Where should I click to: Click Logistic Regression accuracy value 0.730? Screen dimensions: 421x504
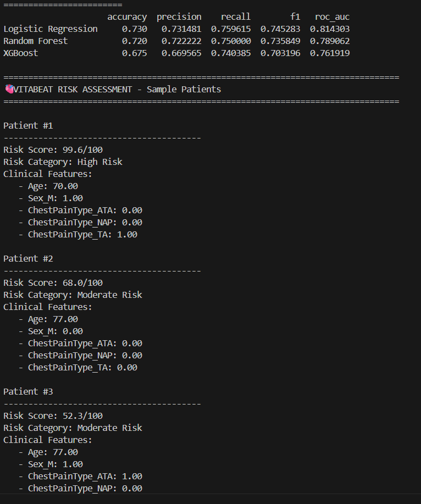point(134,29)
